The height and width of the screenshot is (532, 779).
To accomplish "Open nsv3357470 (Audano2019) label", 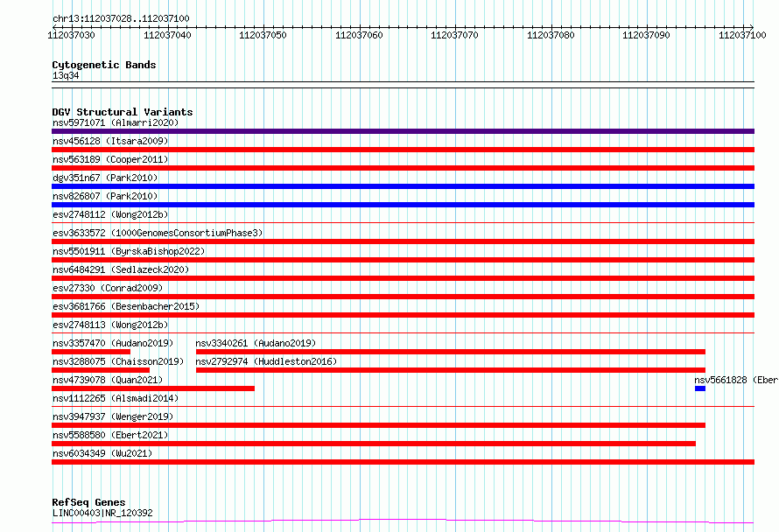I will coord(113,343).
